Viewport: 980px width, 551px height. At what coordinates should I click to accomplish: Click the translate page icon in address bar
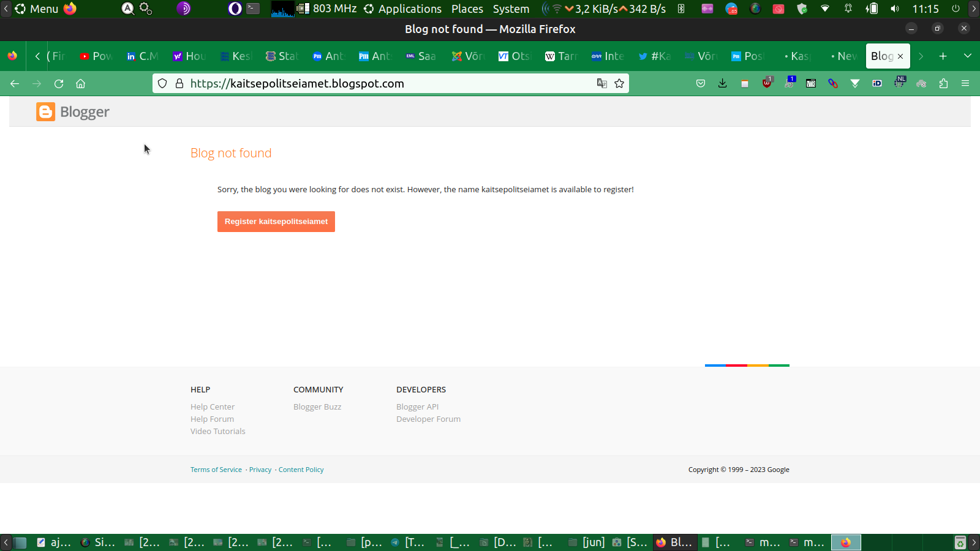pos(602,83)
